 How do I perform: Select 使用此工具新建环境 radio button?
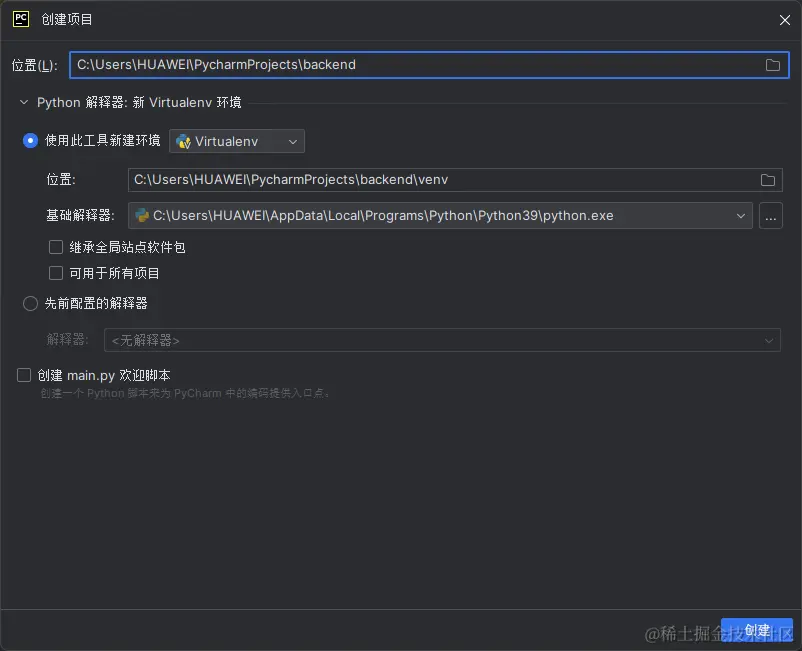pyautogui.click(x=30, y=141)
